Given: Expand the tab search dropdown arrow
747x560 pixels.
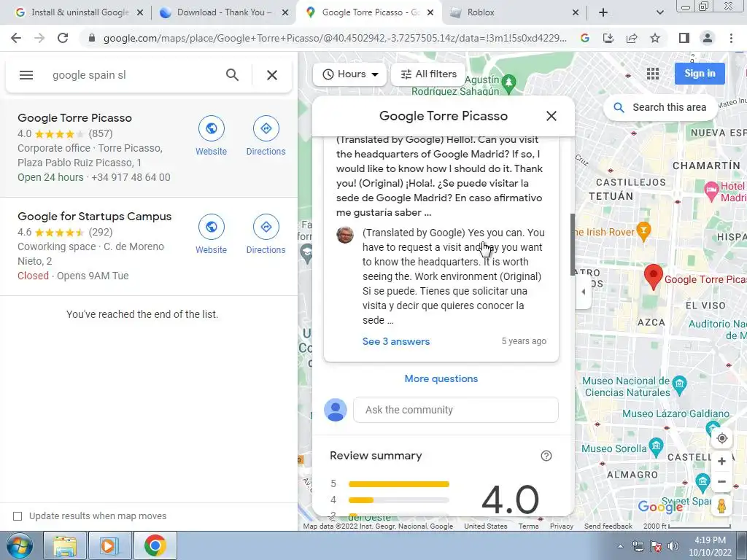Looking at the screenshot, I should 659,12.
